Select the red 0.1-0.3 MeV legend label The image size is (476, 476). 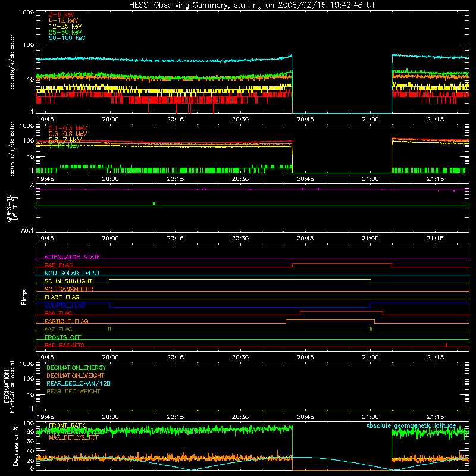coord(68,128)
